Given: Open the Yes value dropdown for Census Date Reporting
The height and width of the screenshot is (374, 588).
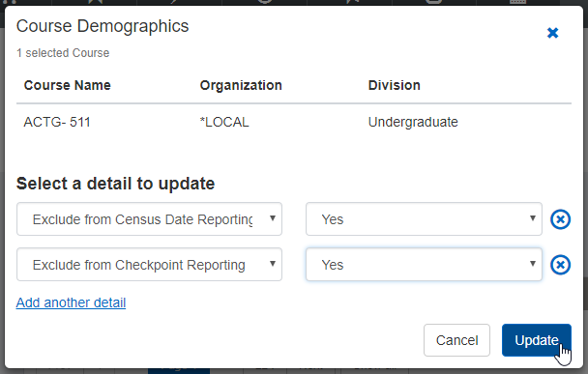Looking at the screenshot, I should (424, 219).
